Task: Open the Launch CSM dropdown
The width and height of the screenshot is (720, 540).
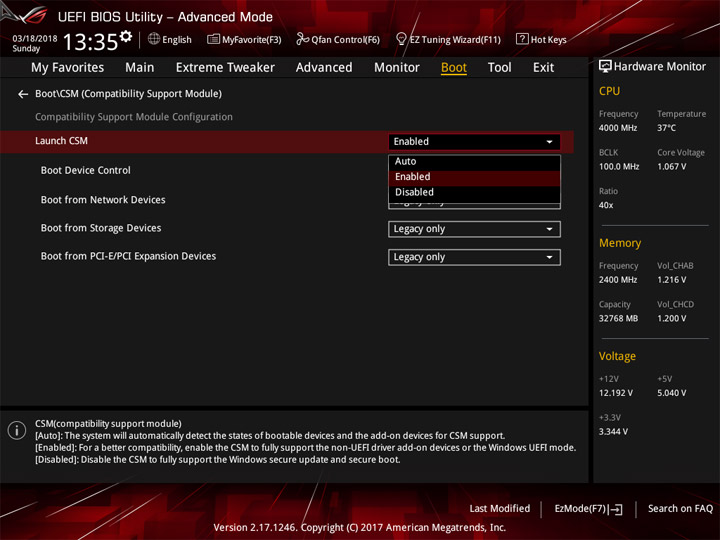Action: [474, 141]
